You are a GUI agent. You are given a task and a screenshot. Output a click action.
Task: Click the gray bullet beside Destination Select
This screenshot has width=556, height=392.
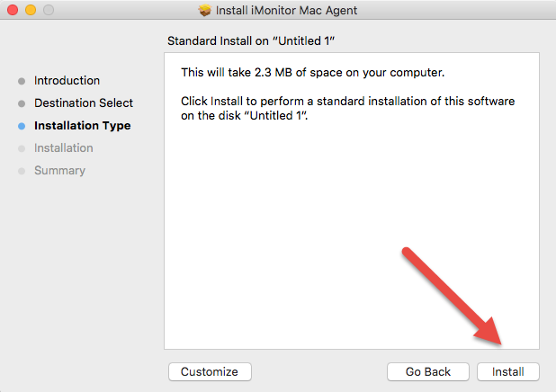coord(22,103)
